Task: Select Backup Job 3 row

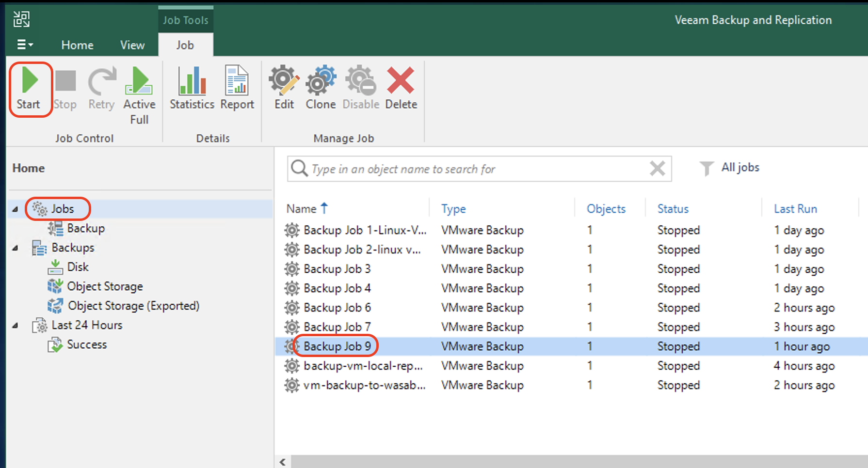Action: tap(571, 269)
